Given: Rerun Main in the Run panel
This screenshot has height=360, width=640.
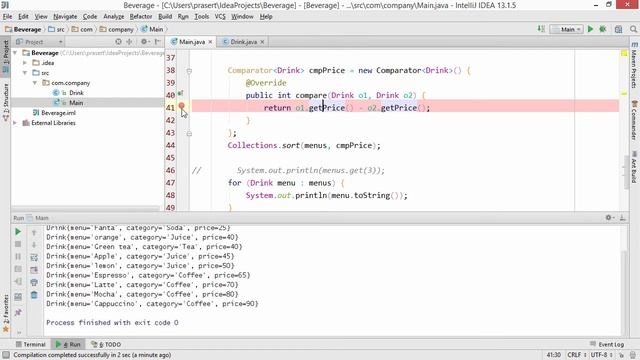Looking at the screenshot, I should pyautogui.click(x=18, y=232).
